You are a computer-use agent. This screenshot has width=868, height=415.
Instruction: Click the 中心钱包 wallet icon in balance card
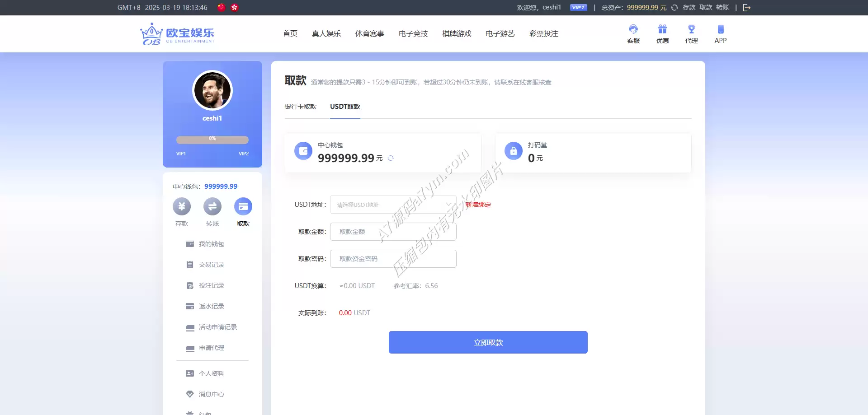click(303, 151)
